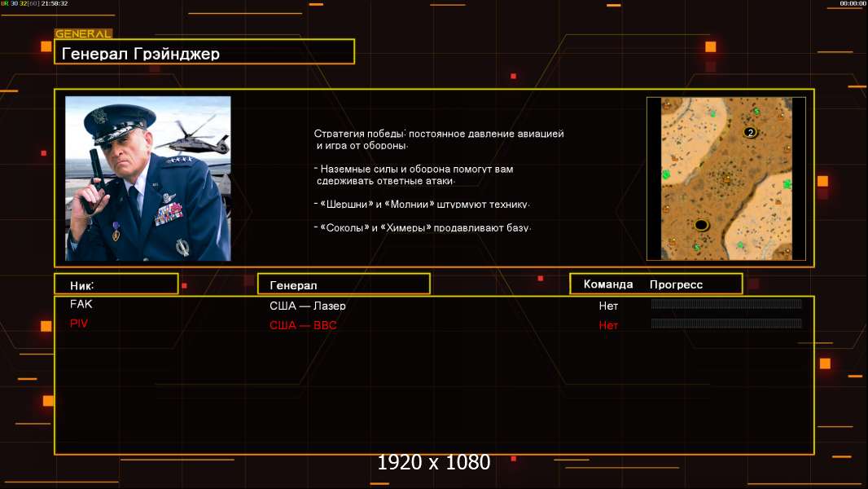Image resolution: width=868 pixels, height=489 pixels.
Task: Click the loading progress bar for FAK
Action: coord(726,303)
